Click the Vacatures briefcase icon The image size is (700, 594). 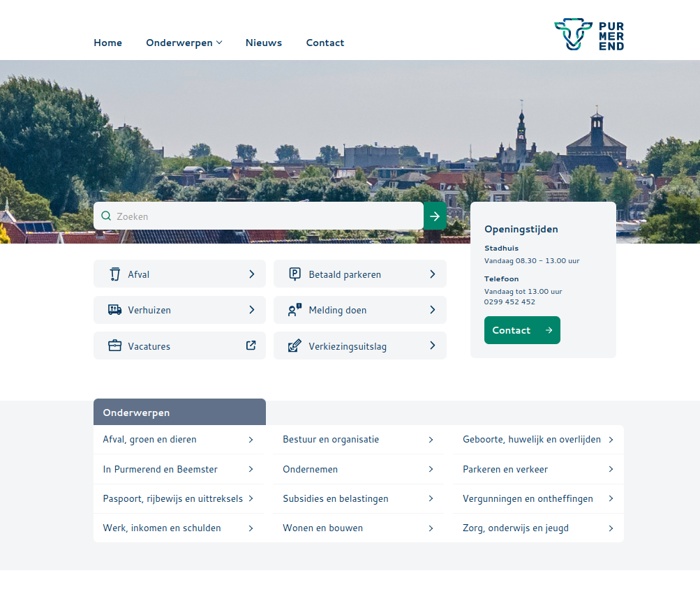115,346
